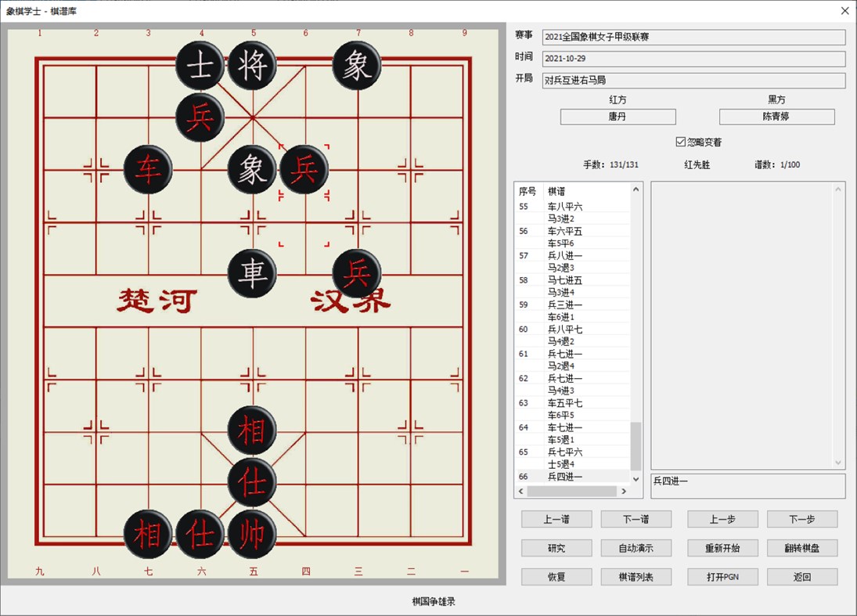Select the red minister 相 above the palace
The width and height of the screenshot is (857, 616).
[x=253, y=429]
